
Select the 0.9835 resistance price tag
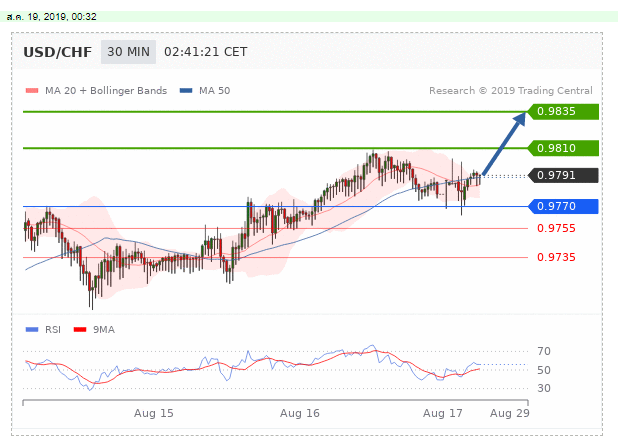[x=563, y=112]
